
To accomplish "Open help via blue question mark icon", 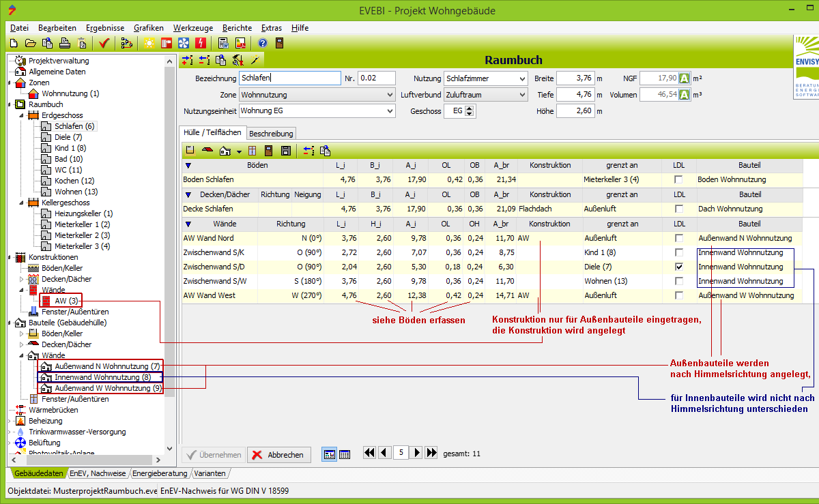I will click(x=262, y=44).
